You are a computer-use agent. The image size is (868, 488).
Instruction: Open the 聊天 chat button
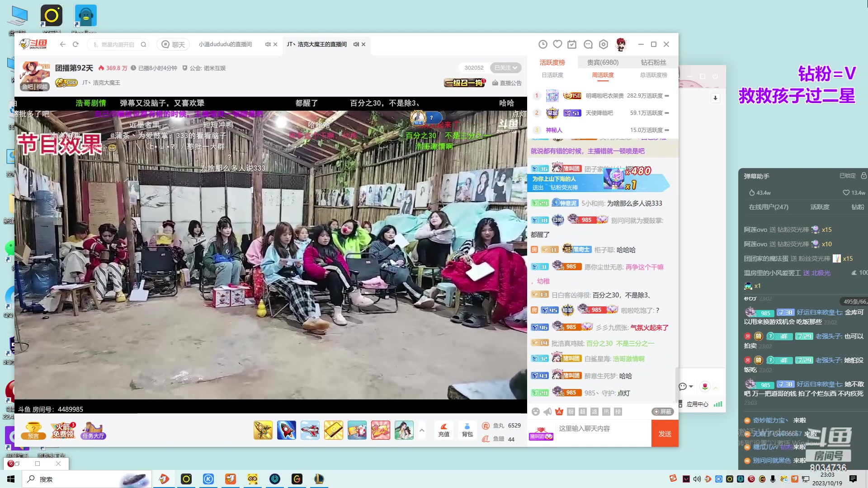click(174, 44)
